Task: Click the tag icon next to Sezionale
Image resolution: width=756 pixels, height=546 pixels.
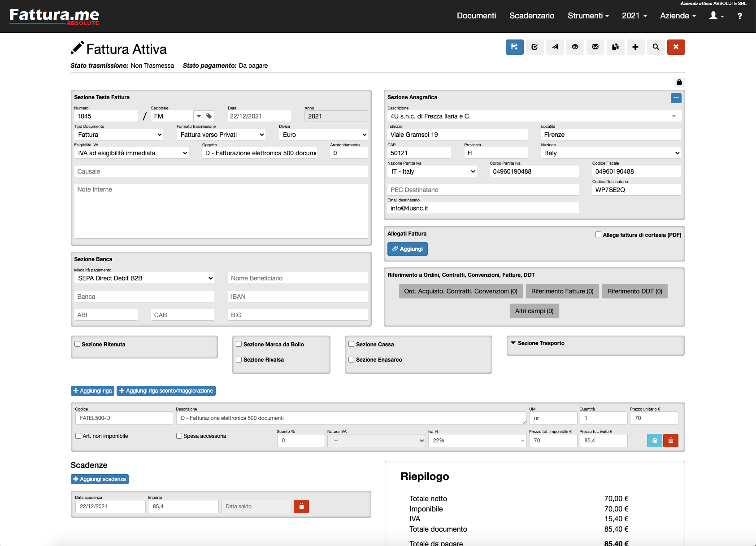Action: point(209,116)
